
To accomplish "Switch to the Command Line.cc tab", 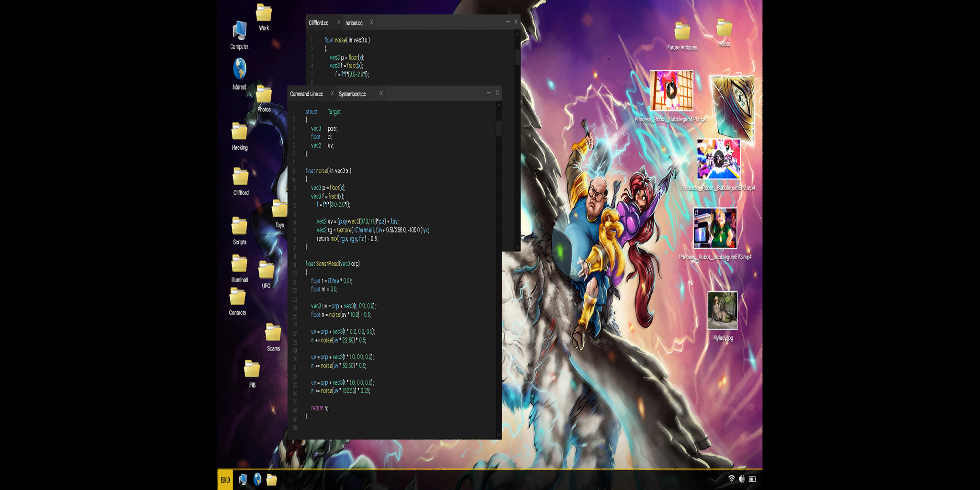I will (x=306, y=94).
